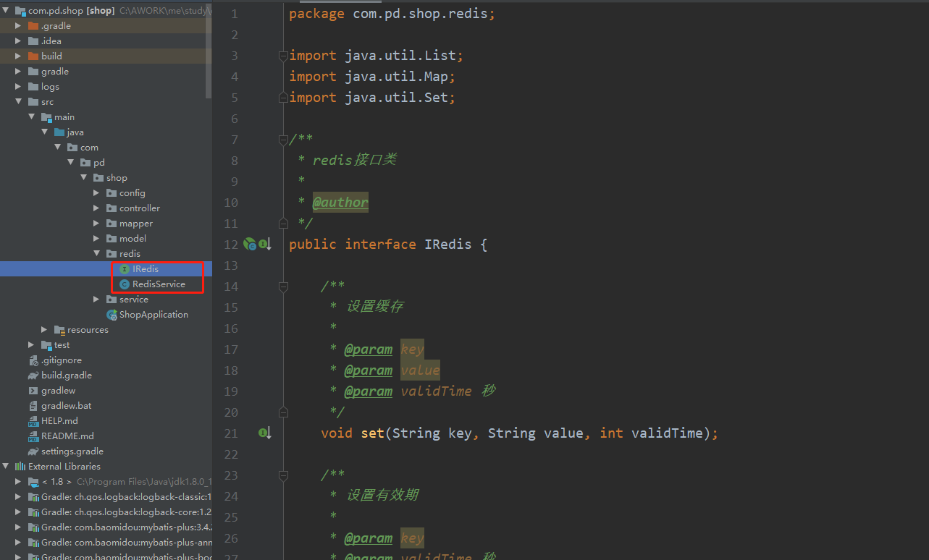Select the main folder

point(64,117)
